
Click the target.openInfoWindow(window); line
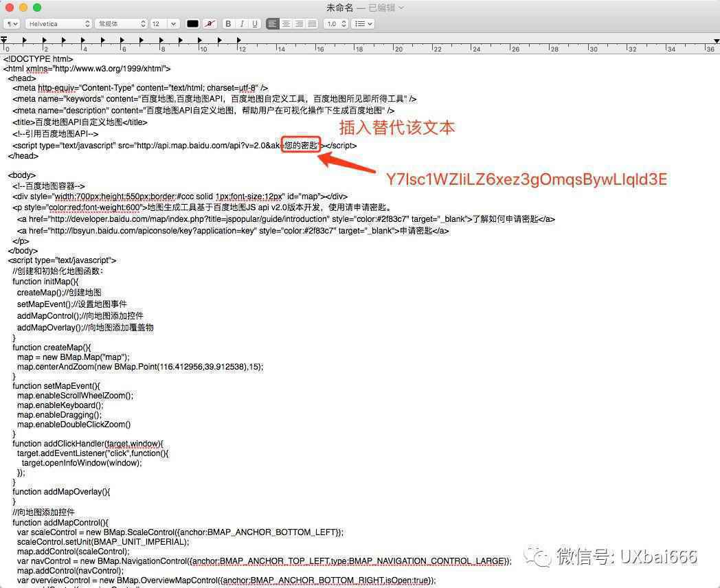point(82,463)
